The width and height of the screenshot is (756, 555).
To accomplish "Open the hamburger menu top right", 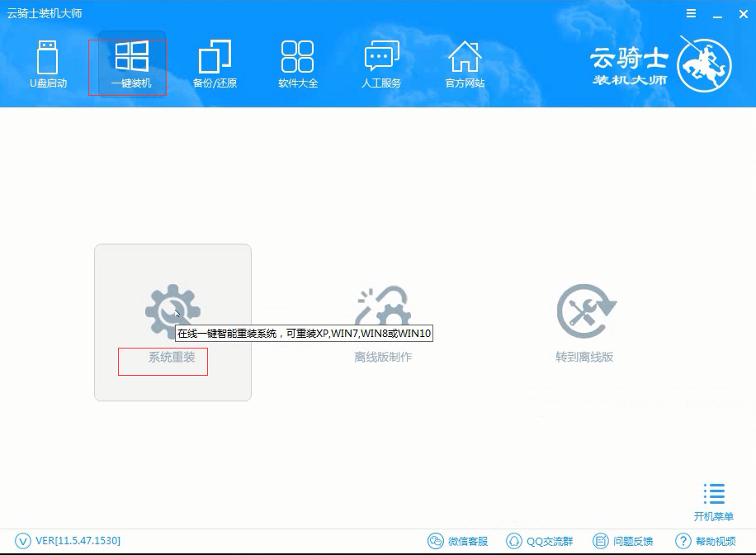I will pyautogui.click(x=692, y=13).
